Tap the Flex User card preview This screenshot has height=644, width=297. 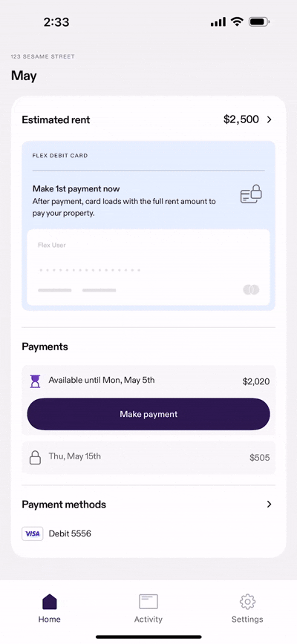click(x=148, y=267)
